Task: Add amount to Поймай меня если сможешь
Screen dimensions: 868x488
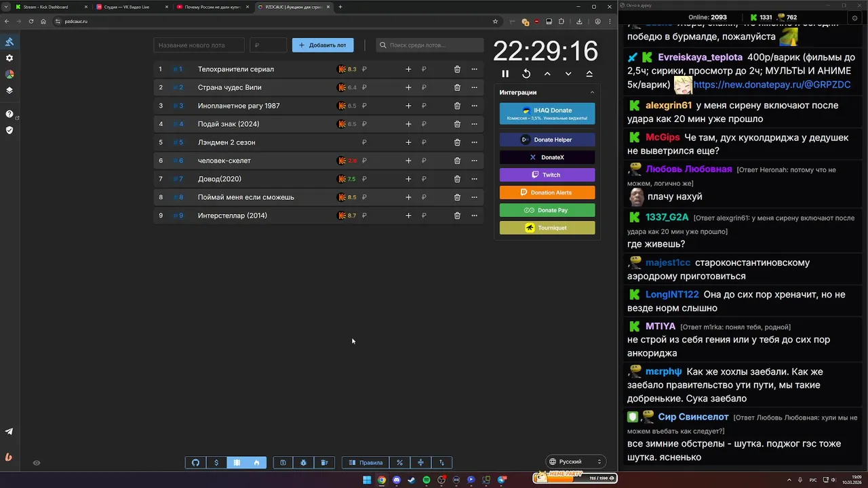Action: pyautogui.click(x=408, y=197)
